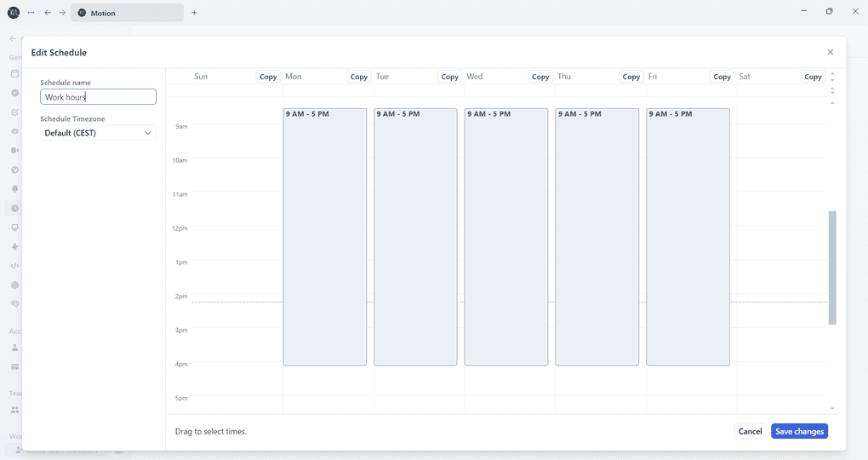868x460 pixels.
Task: Copy the Friday schedule
Action: click(722, 77)
